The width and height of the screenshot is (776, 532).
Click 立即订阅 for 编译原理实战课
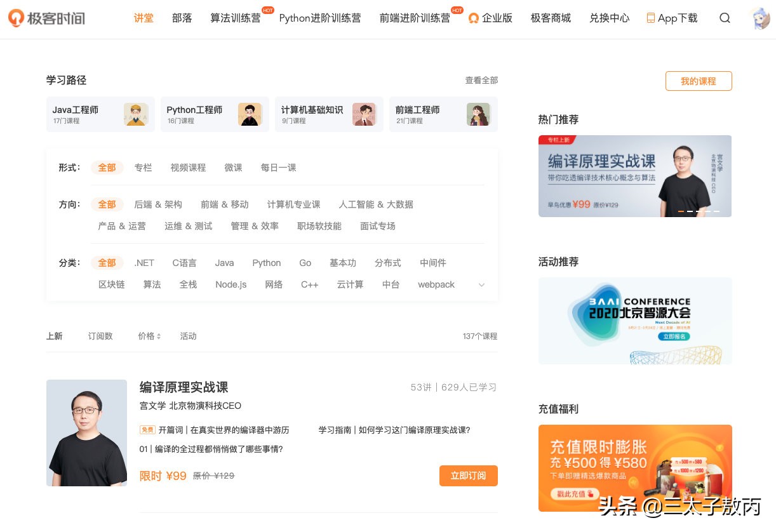(x=469, y=475)
